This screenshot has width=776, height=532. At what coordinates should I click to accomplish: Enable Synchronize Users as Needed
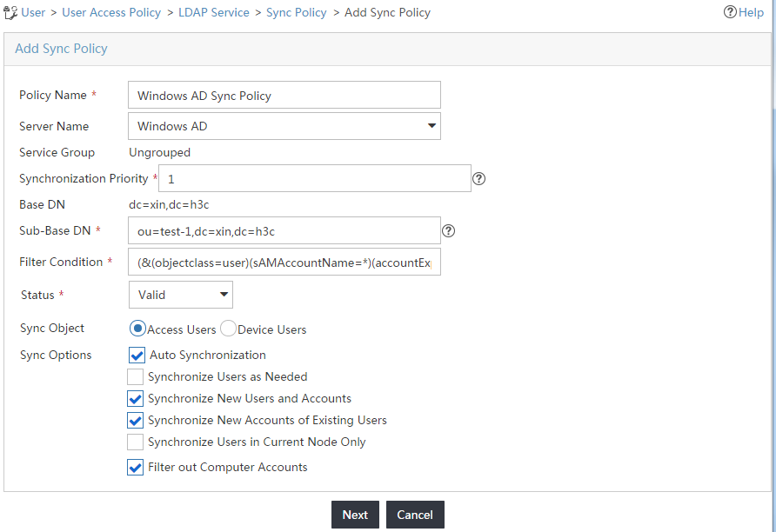(135, 376)
